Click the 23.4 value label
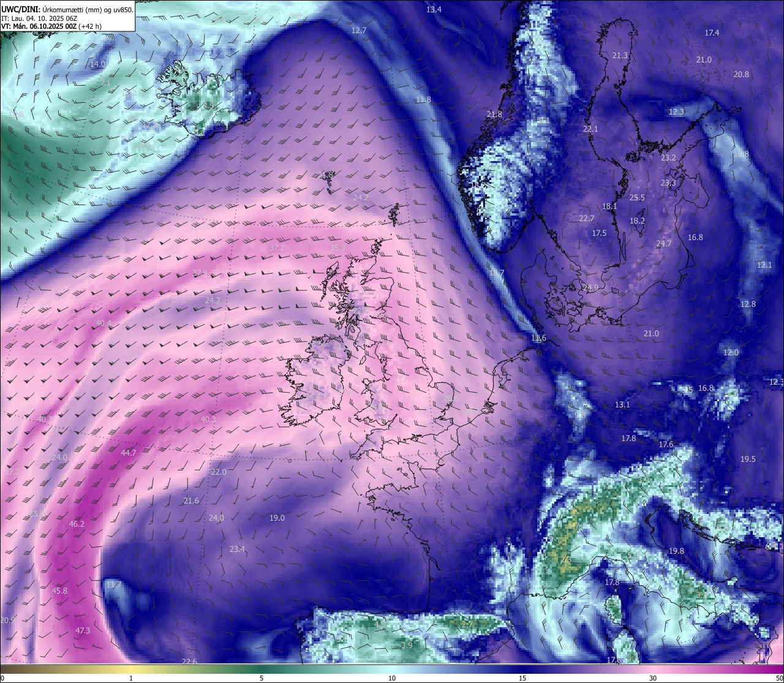This screenshot has height=683, width=784. coord(237,549)
